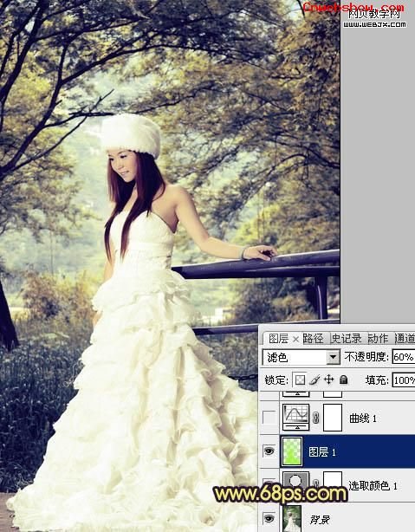The height and width of the screenshot is (532, 415).
Task: Click the chain link icon on 曲线 1
Action: point(316,418)
